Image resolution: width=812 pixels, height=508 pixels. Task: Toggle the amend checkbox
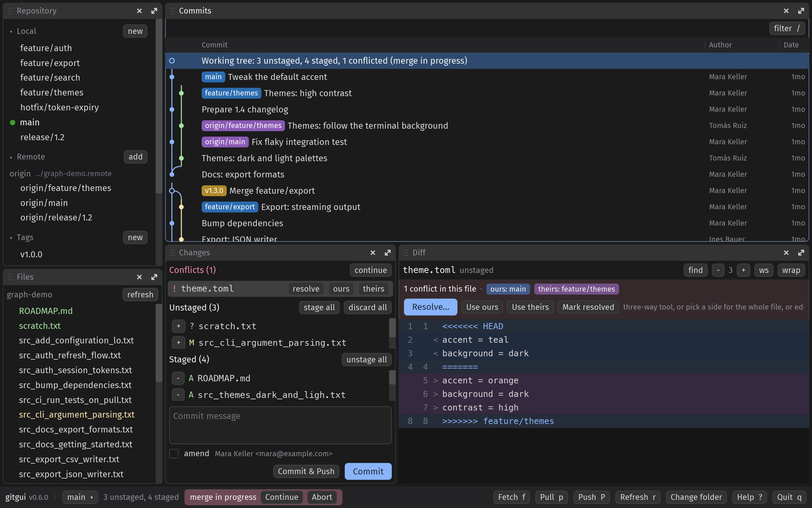coord(174,453)
